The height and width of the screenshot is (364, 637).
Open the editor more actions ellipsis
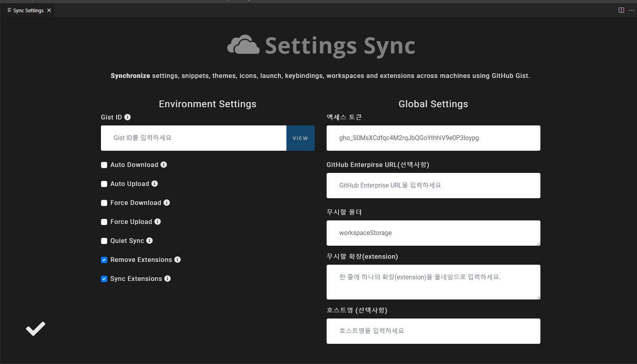pos(631,10)
